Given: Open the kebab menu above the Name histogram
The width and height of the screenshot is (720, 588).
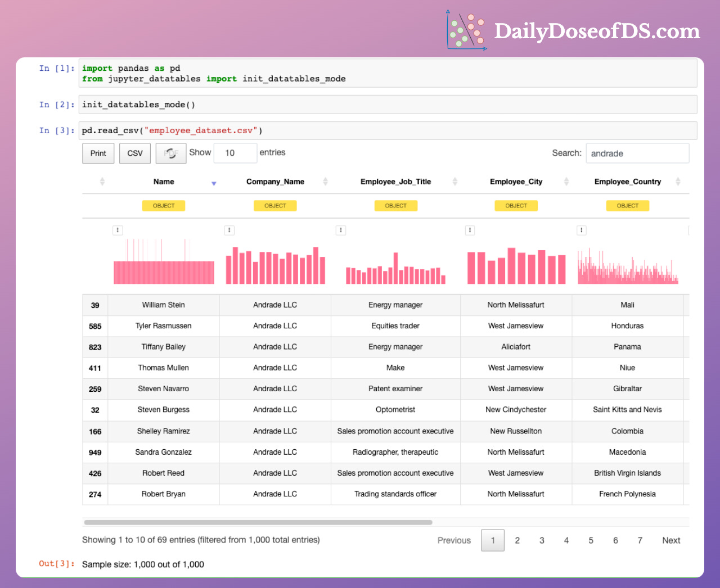Looking at the screenshot, I should coord(118,230).
